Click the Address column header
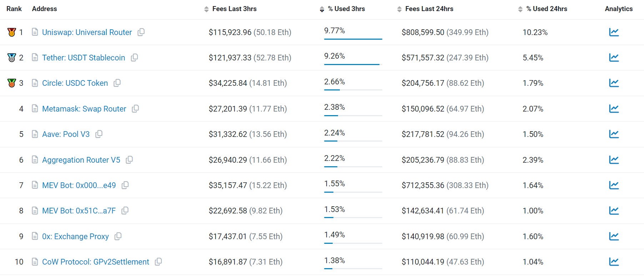 (x=44, y=9)
